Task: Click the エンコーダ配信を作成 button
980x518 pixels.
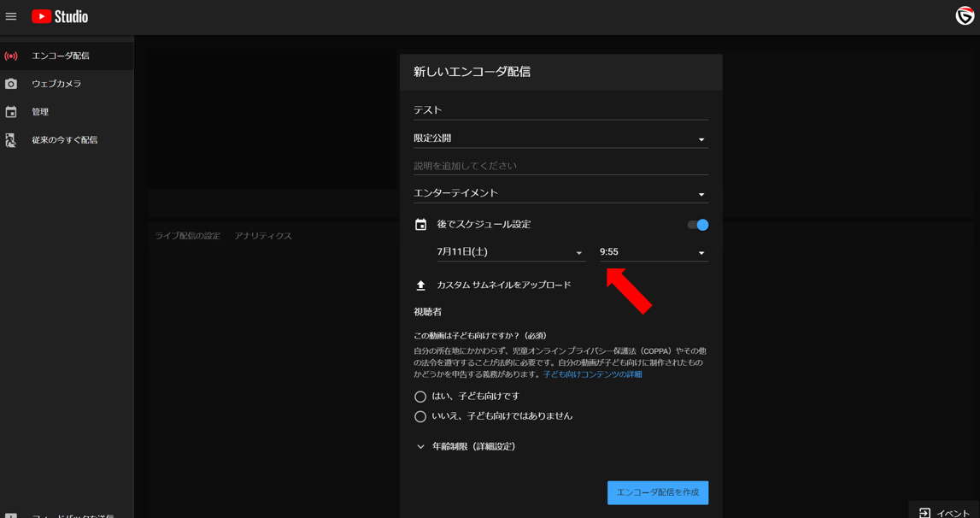Action: (x=657, y=492)
